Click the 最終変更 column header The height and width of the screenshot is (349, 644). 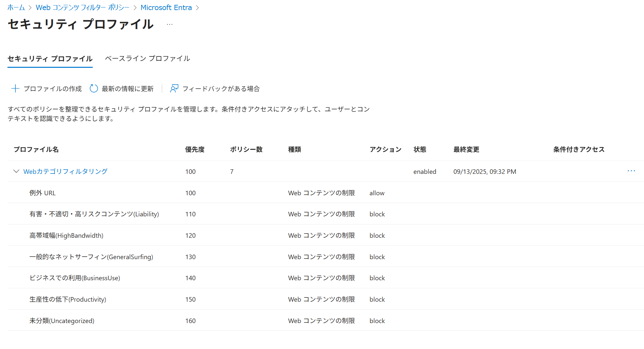pos(466,149)
